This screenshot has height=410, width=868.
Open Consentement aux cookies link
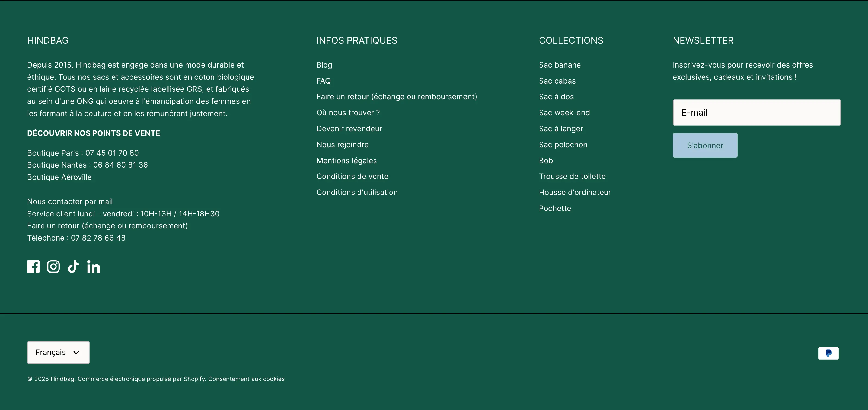[x=246, y=379]
